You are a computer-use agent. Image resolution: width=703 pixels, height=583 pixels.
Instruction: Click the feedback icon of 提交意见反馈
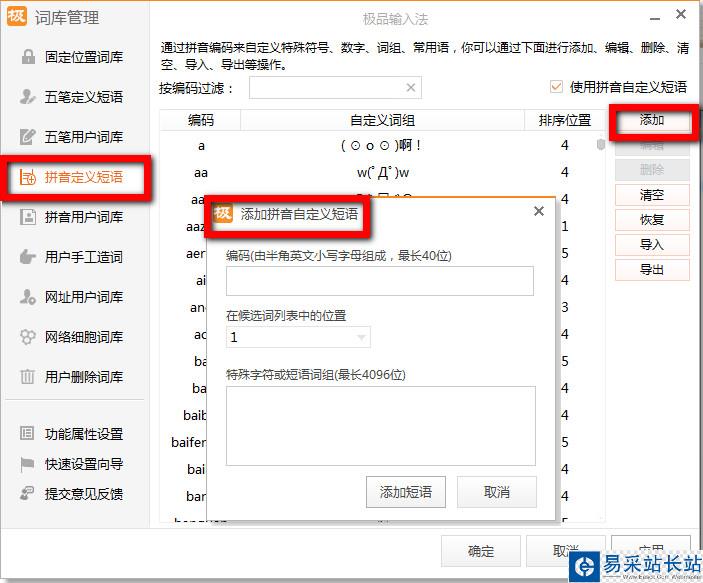click(27, 493)
